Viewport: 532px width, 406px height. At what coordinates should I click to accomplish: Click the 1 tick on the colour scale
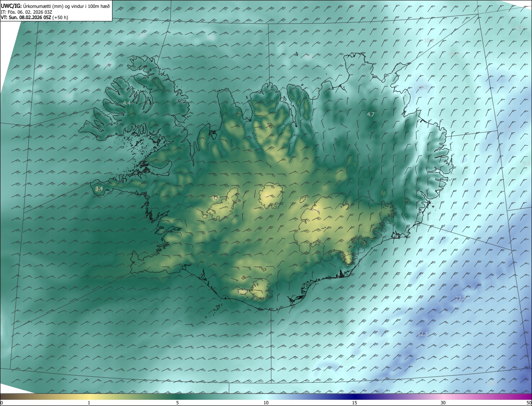point(89,403)
